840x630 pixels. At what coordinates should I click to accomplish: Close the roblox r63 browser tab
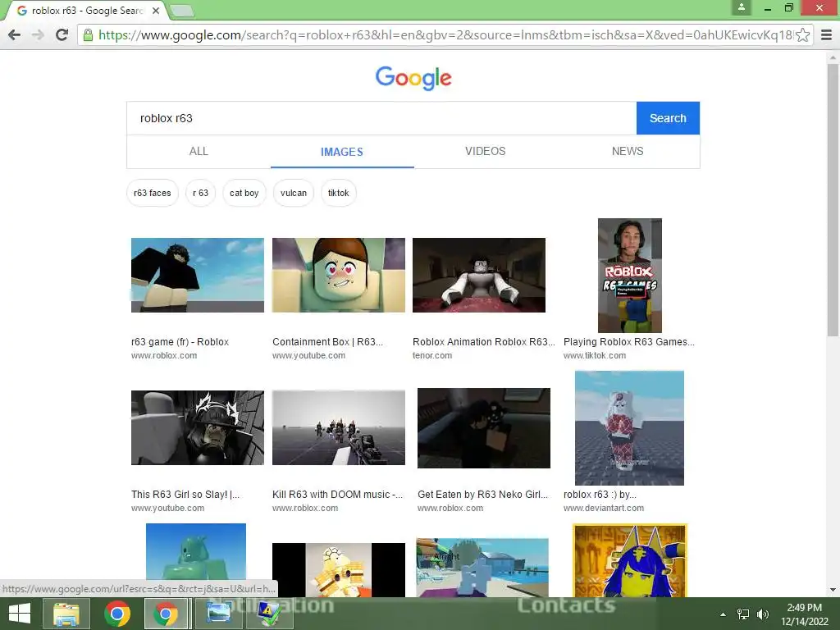pos(155,11)
